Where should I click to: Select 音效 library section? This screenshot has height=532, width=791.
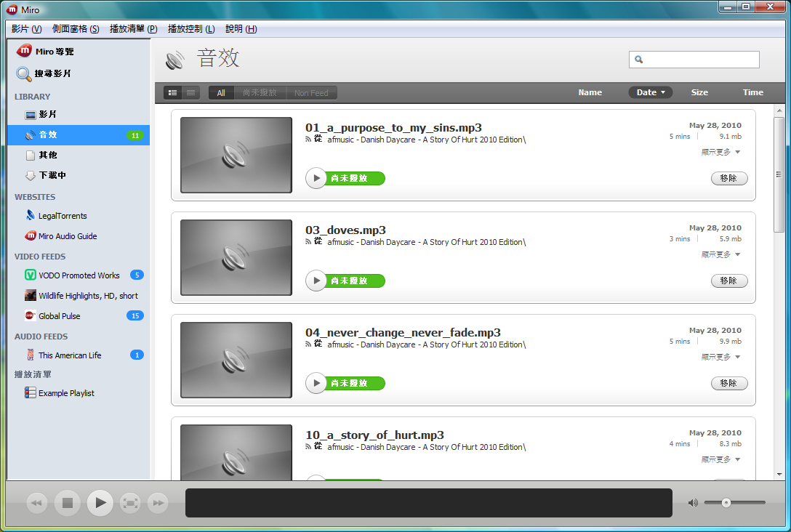tap(79, 135)
